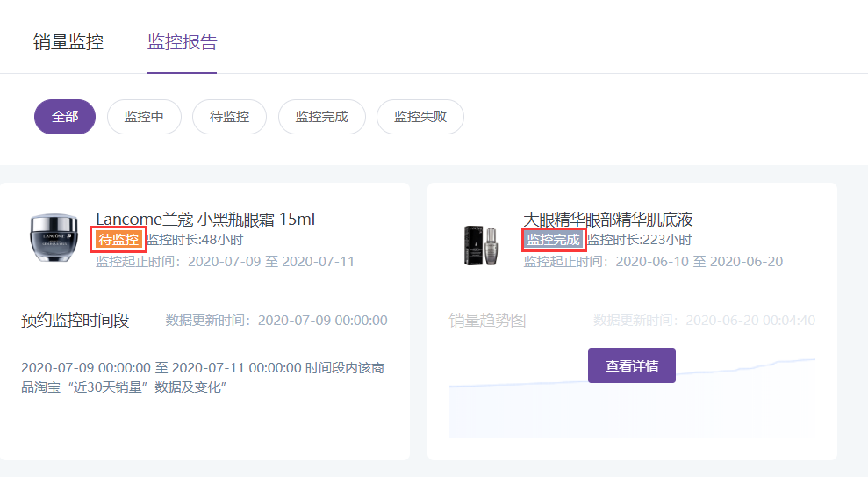This screenshot has width=868, height=477.
Task: Click the update time 2020-06-20 00:04:40
Action: [x=750, y=321]
